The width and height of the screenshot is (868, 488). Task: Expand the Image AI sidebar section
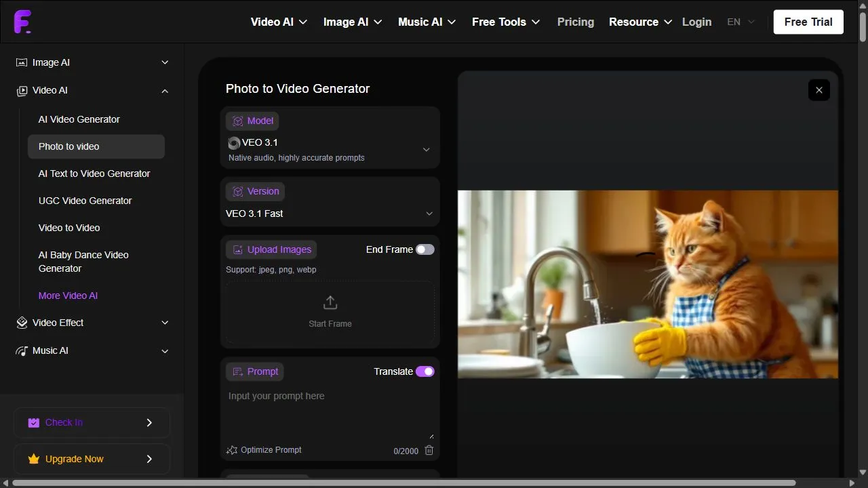[x=92, y=62]
